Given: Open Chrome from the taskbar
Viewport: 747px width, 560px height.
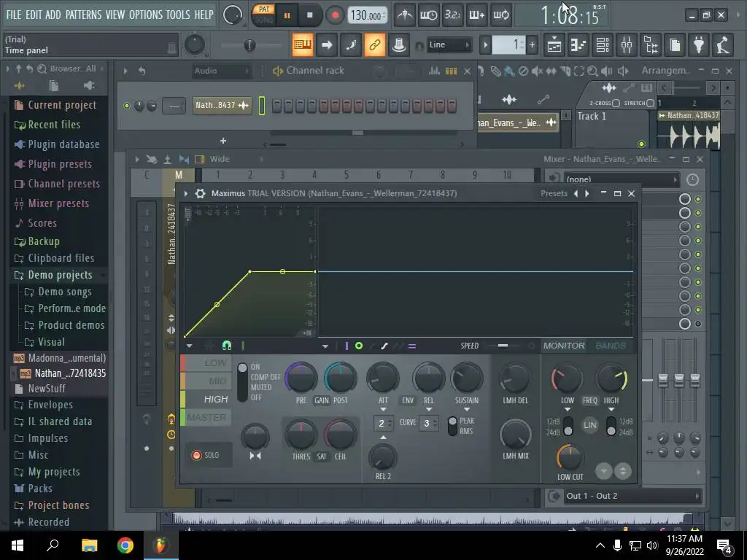Looking at the screenshot, I should point(125,545).
